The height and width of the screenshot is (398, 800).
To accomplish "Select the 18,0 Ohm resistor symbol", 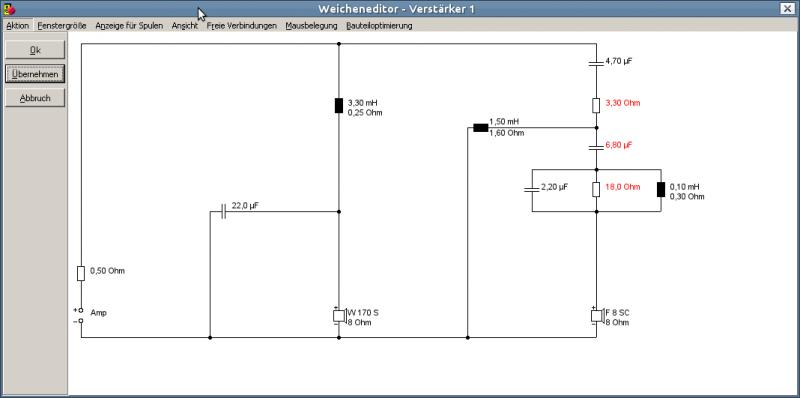I will click(x=596, y=189).
